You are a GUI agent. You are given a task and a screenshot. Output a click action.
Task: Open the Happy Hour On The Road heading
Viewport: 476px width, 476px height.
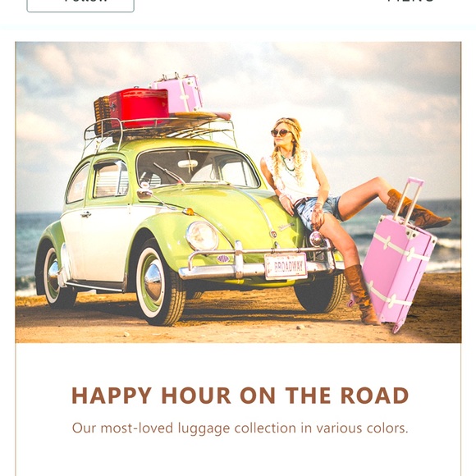click(x=240, y=396)
